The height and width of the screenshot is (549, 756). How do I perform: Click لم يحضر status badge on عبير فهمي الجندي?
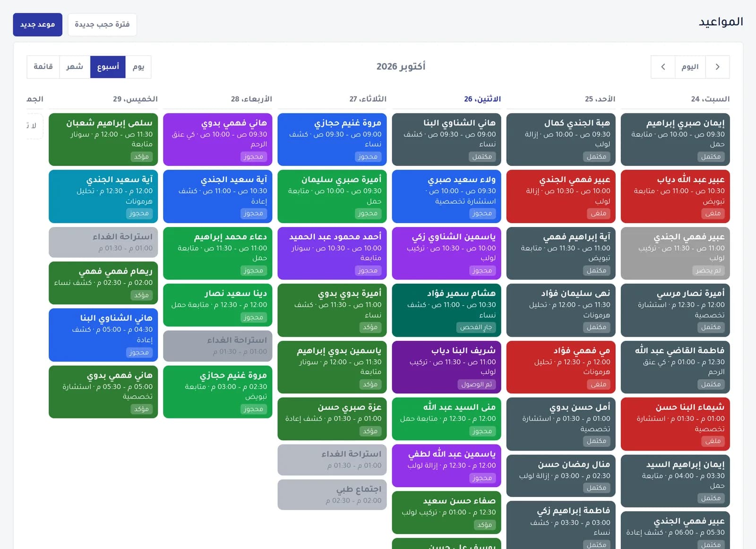(708, 270)
